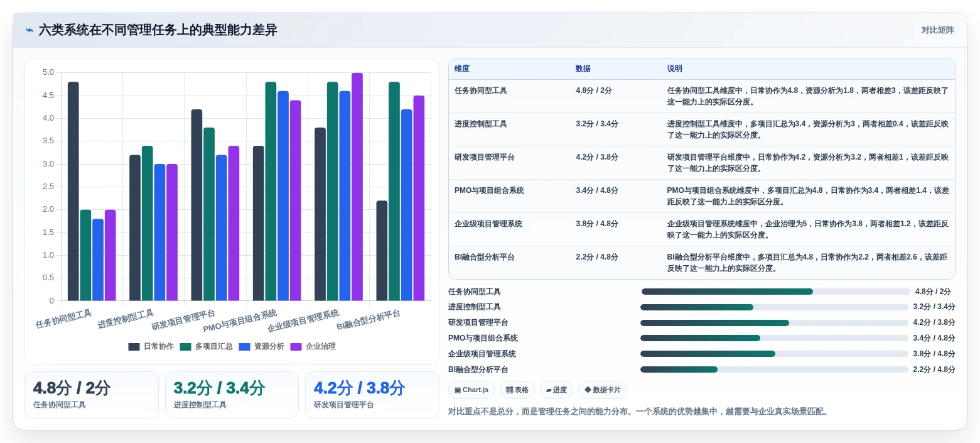
Task: Click the 数据 column header
Action: pyautogui.click(x=583, y=69)
